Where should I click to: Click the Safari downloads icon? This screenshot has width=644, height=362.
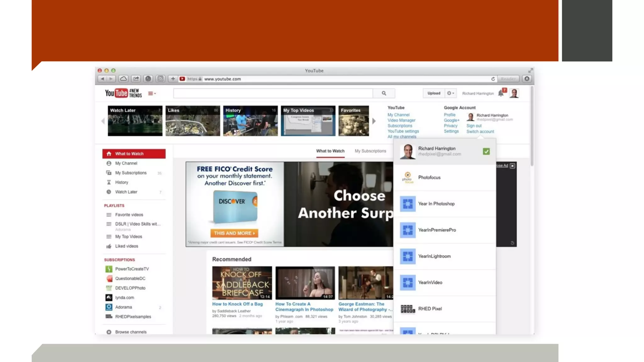(527, 79)
